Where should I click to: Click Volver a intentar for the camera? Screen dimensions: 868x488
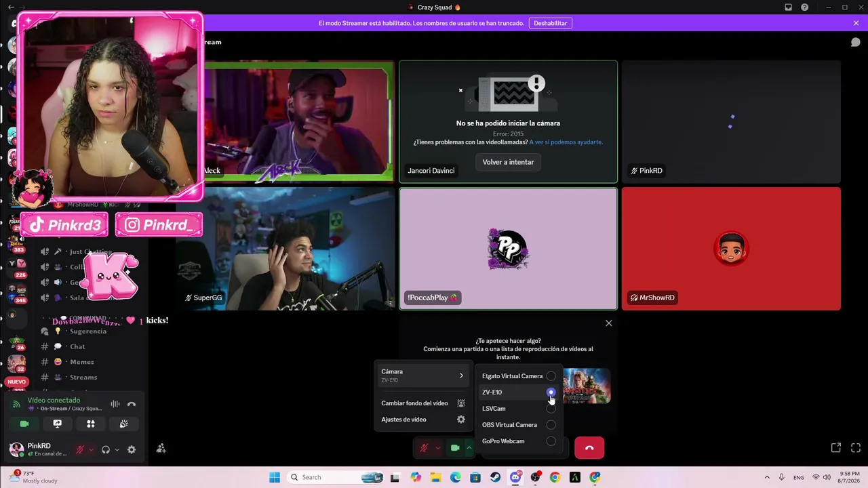click(508, 162)
